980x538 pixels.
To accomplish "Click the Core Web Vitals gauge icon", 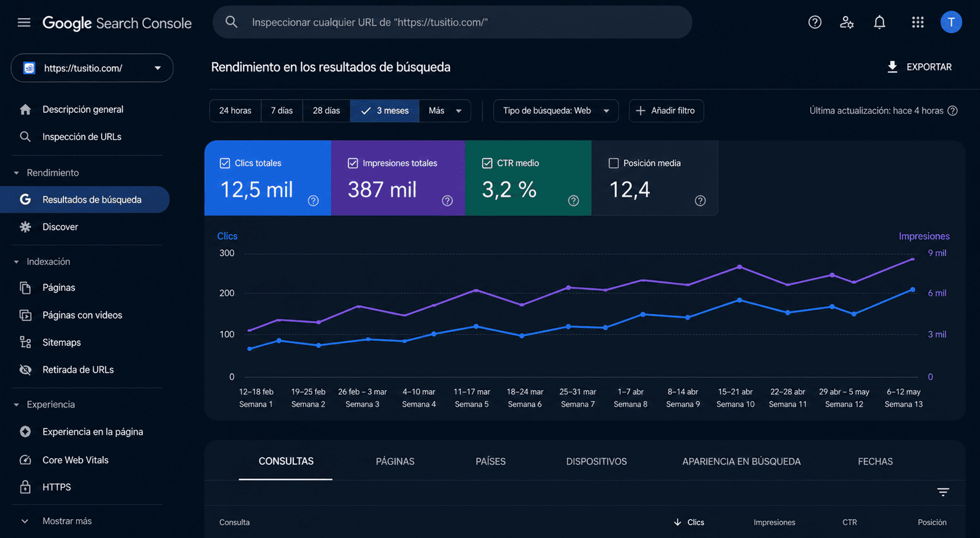I will pos(25,460).
